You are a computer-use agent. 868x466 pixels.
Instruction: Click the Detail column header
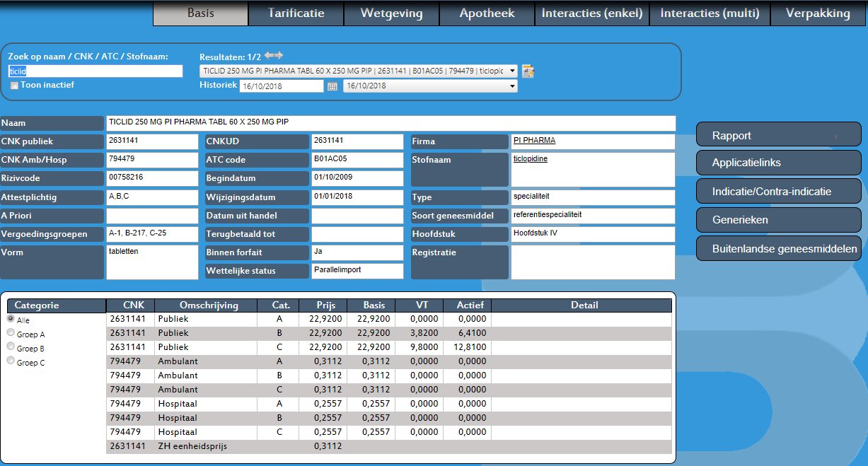pyautogui.click(x=581, y=305)
